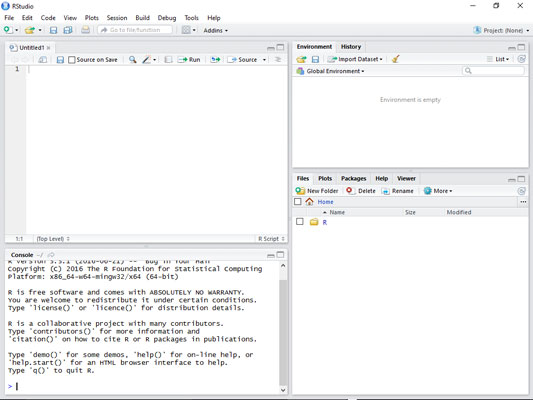Switch to the Files tab
This screenshot has width=533, height=400.
point(303,178)
